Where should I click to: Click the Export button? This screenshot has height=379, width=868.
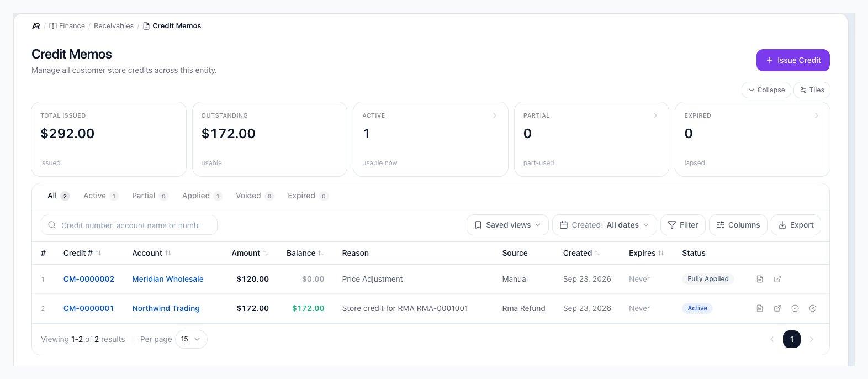(796, 225)
